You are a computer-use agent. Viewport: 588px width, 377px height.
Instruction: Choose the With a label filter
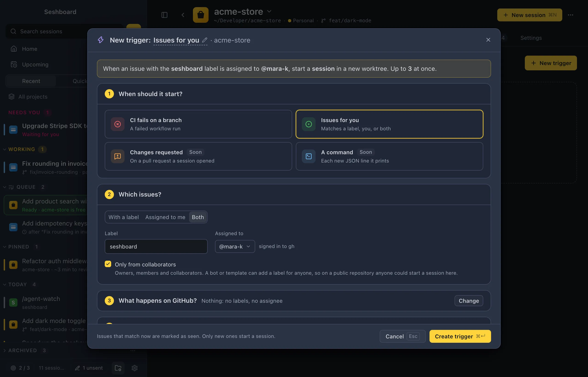coord(124,217)
